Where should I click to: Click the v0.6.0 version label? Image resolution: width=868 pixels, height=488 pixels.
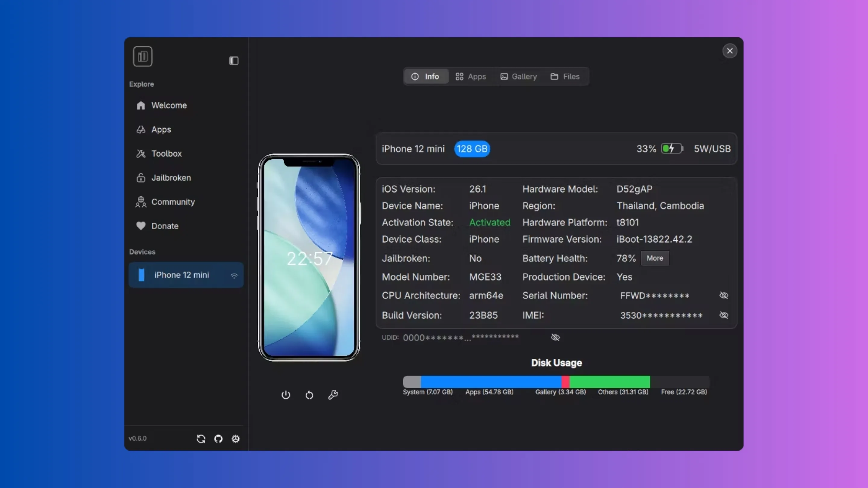(x=137, y=439)
